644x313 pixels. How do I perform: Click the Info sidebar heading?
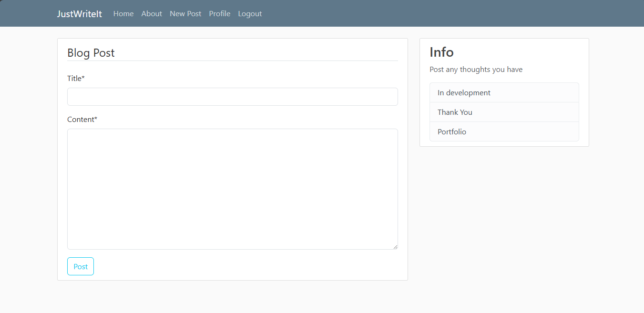(x=441, y=52)
